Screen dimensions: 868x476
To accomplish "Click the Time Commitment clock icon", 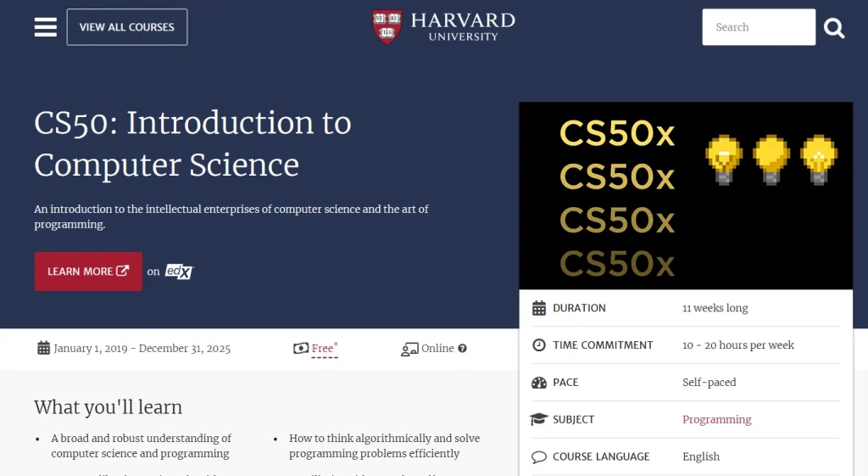I will [539, 345].
